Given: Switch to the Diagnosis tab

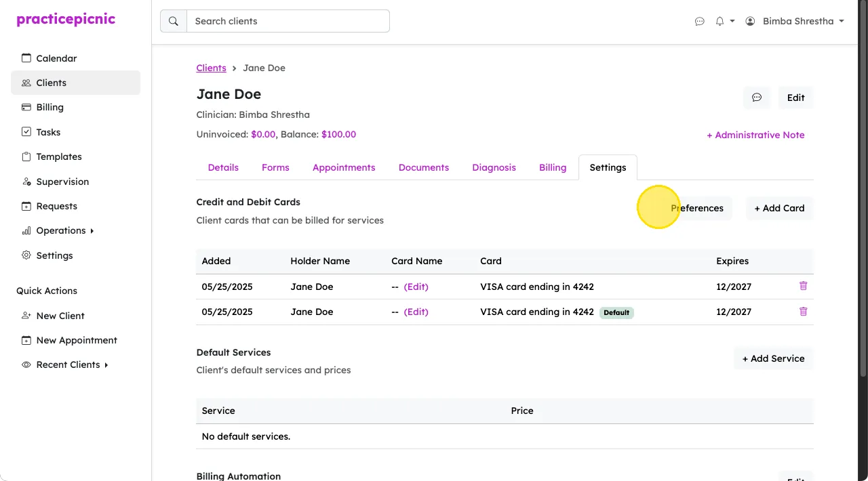Looking at the screenshot, I should click(x=494, y=167).
